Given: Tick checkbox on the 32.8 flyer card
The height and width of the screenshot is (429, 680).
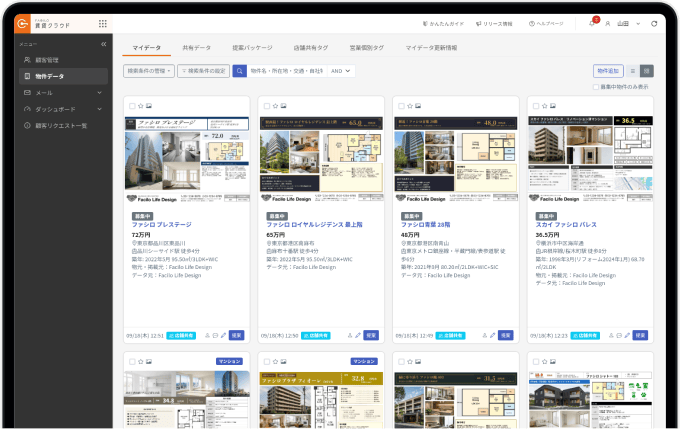Looking at the screenshot, I should click(267, 361).
